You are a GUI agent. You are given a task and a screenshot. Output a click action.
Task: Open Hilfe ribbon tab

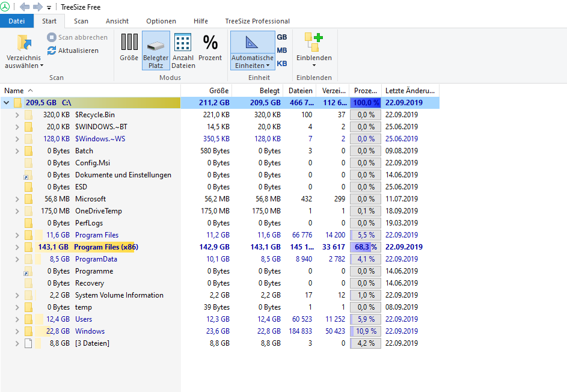[x=201, y=21]
